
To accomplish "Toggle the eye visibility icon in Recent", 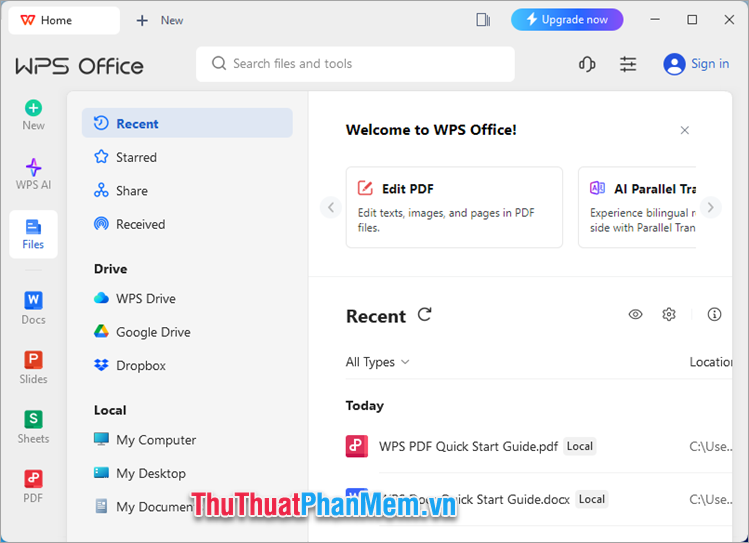I will (x=635, y=314).
